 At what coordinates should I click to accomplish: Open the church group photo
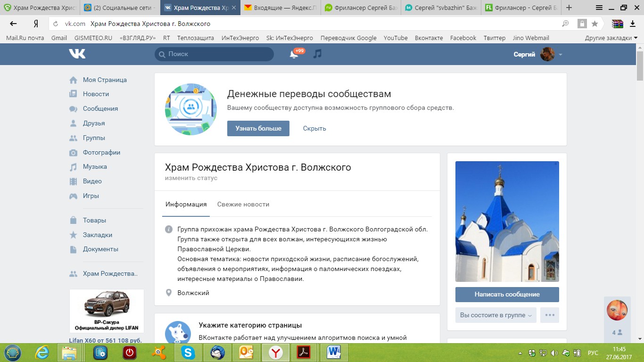[x=507, y=222]
